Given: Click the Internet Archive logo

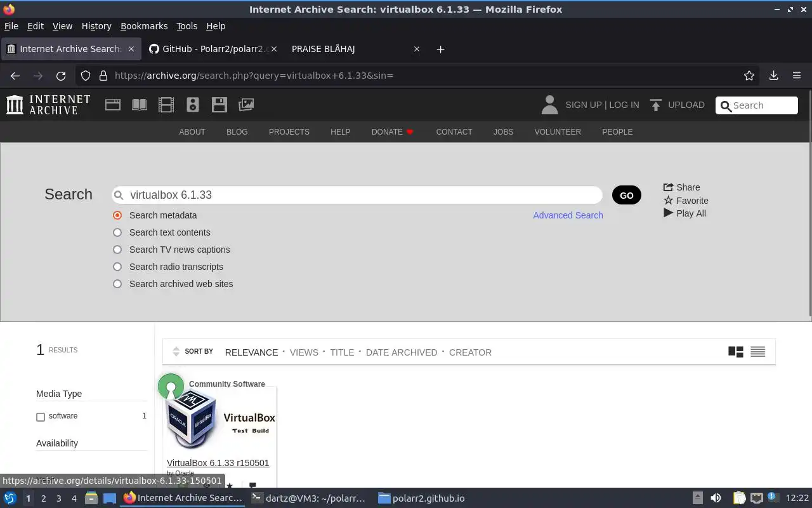Looking at the screenshot, I should pyautogui.click(x=48, y=105).
